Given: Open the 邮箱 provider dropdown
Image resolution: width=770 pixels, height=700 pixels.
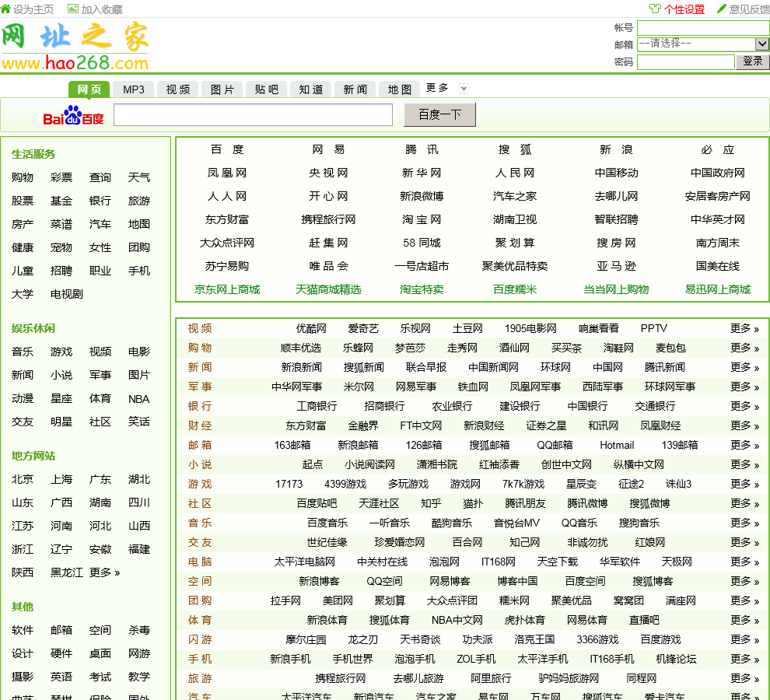Looking at the screenshot, I should click(703, 44).
